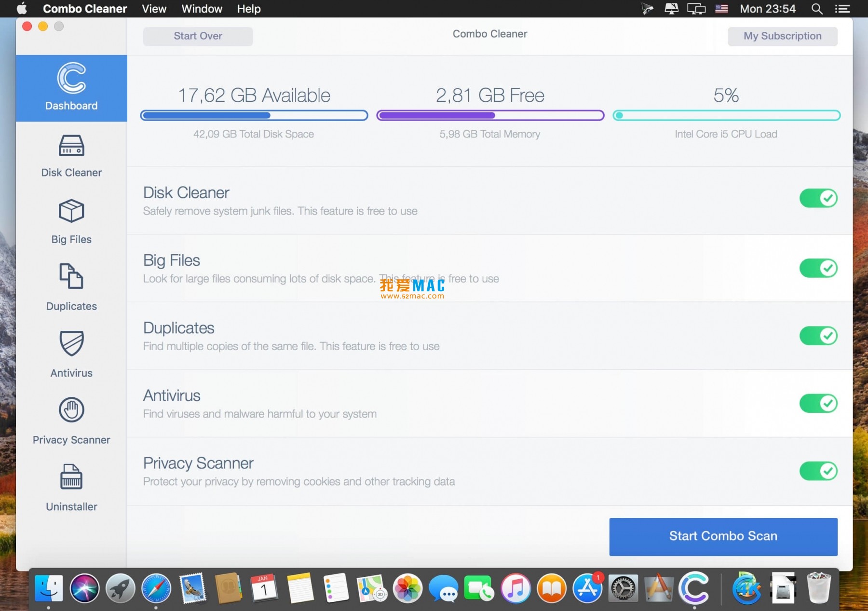Viewport: 868px width, 611px height.
Task: Open Calendar in the Dock
Action: pyautogui.click(x=264, y=588)
